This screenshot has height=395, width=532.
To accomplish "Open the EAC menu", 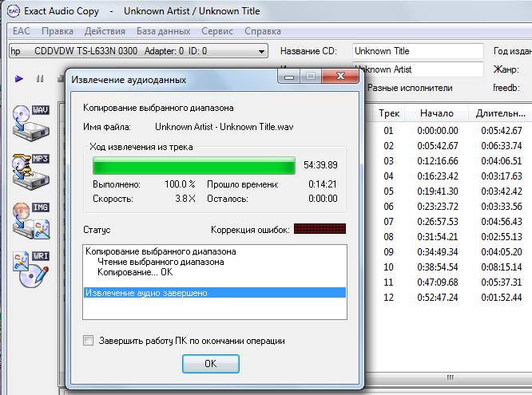I will (x=22, y=31).
